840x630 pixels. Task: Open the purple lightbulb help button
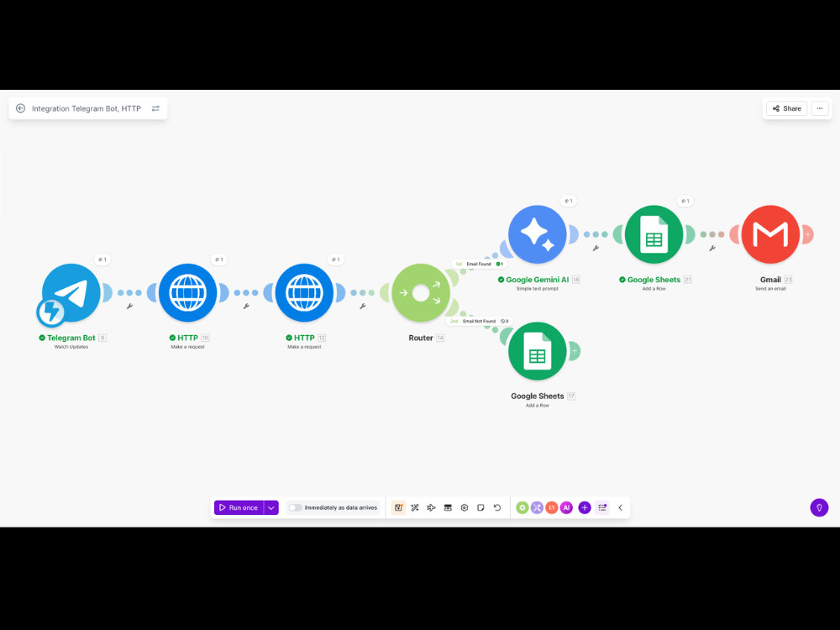(819, 507)
